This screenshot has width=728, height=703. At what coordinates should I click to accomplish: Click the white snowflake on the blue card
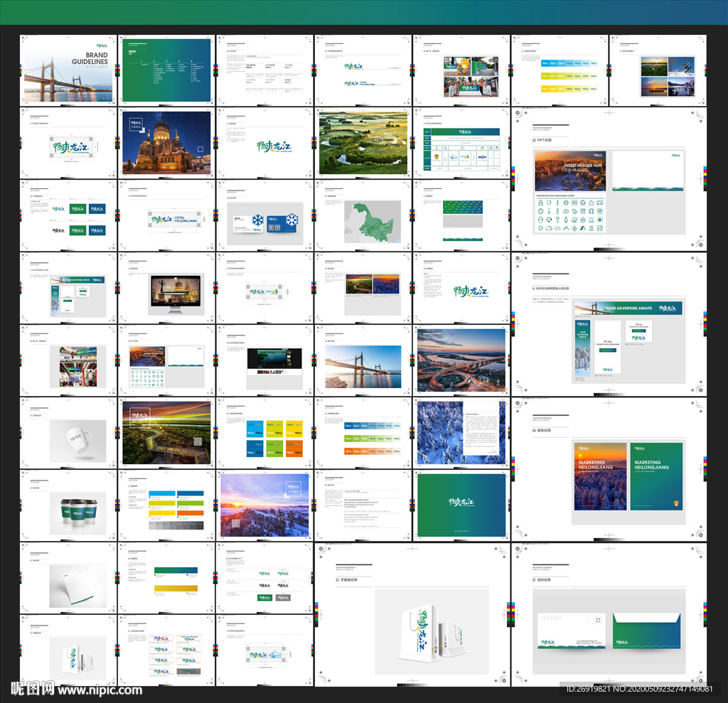(x=291, y=220)
